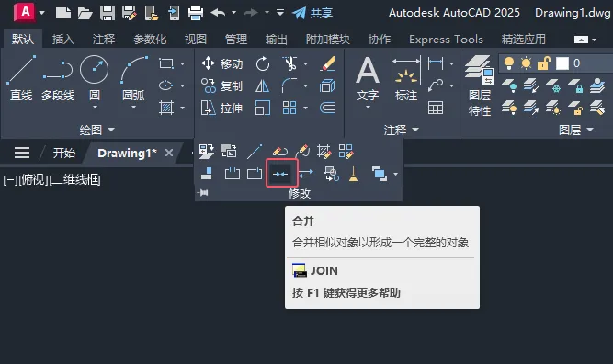The image size is (613, 364).
Task: Click the Copy Nested Objects icon
Action: [332, 174]
